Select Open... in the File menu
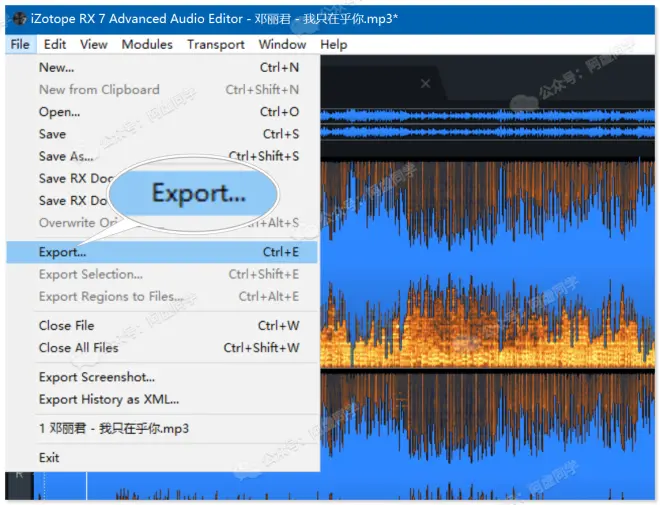 tap(59, 112)
